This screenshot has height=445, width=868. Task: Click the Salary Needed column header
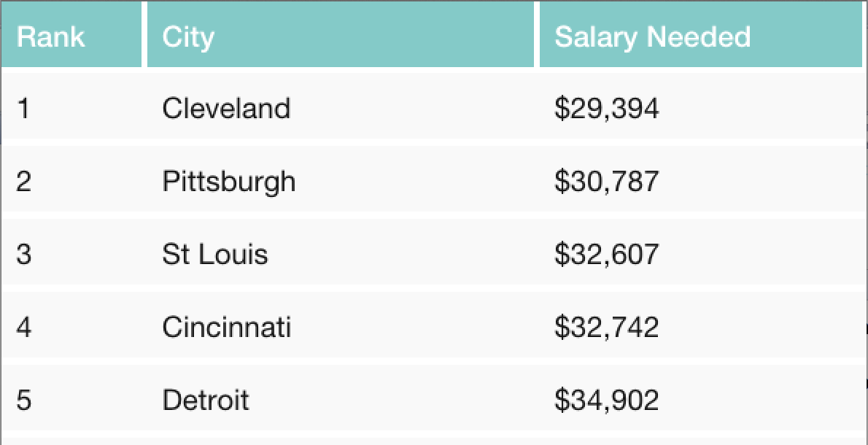coord(652,36)
